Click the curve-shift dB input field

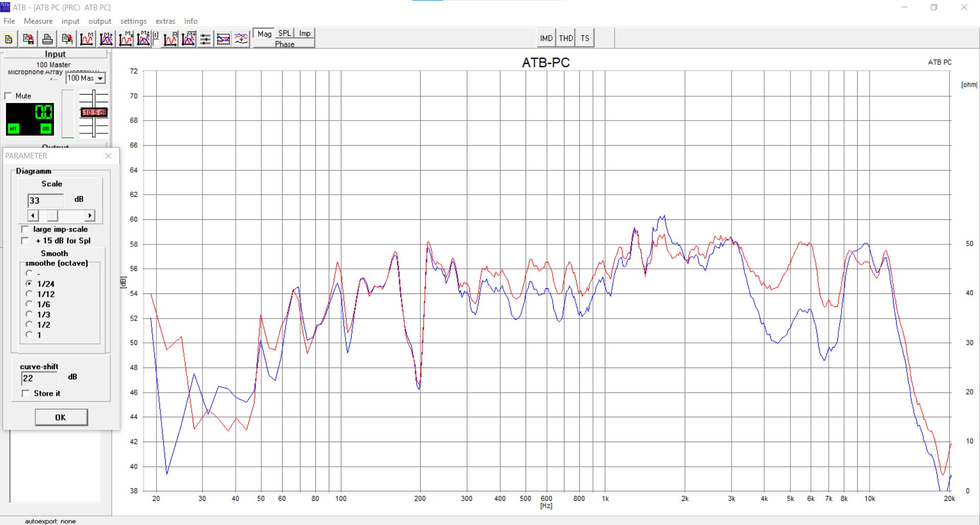[x=39, y=378]
